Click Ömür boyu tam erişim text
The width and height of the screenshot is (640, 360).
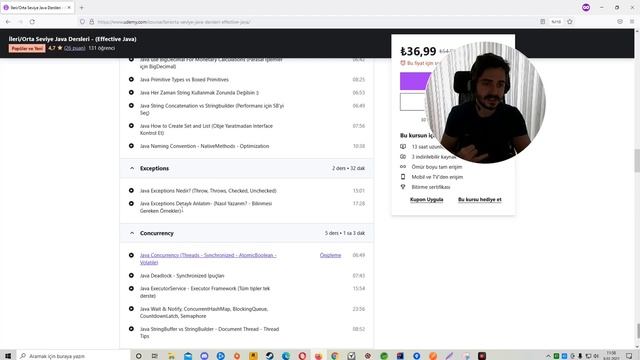(437, 167)
